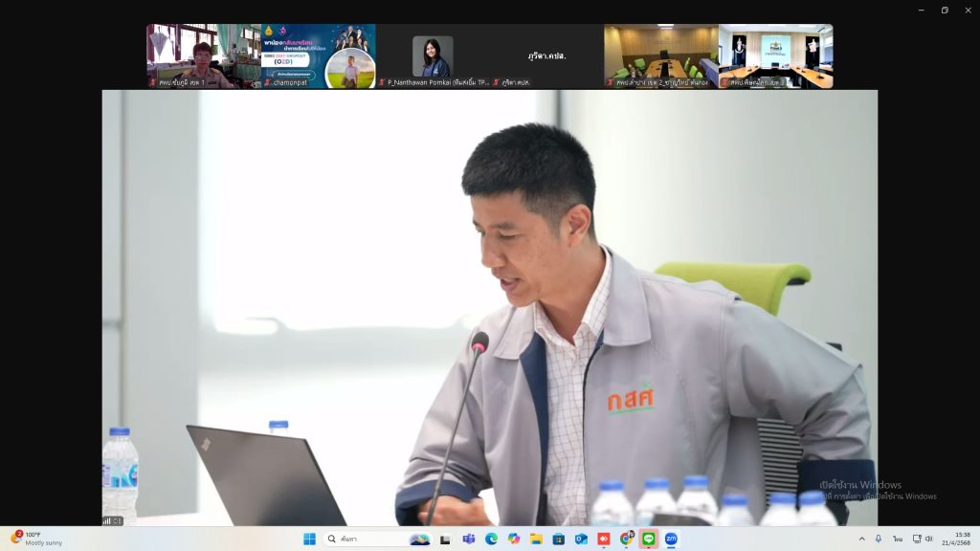Open Copilot from the taskbar
The width and height of the screenshot is (980, 551).
pos(514,540)
